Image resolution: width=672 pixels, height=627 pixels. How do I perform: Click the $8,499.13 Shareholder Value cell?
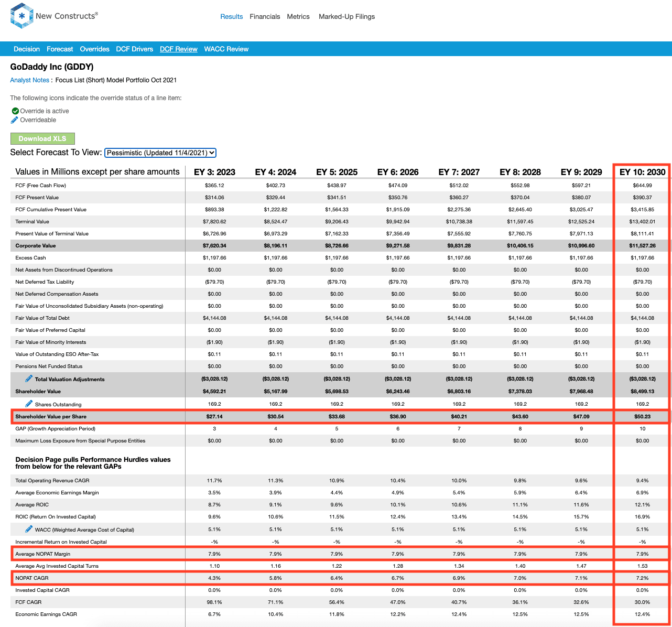pos(643,392)
